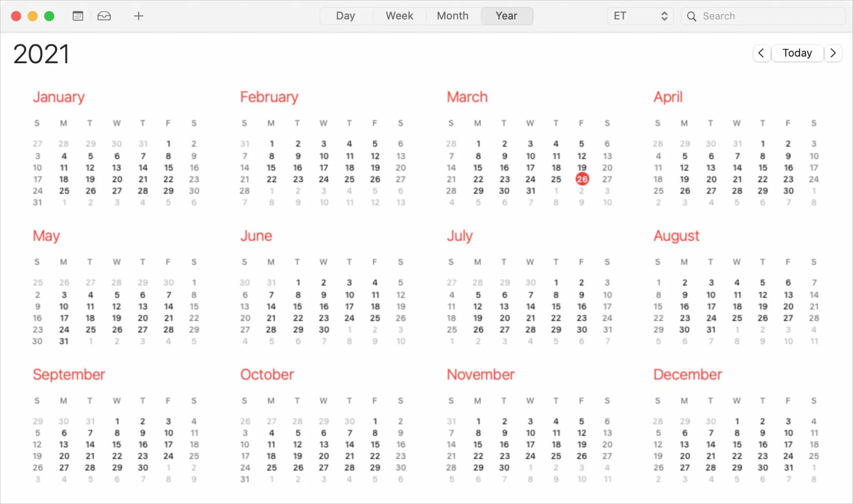The width and height of the screenshot is (853, 504).
Task: Open the January month heading
Action: (x=59, y=97)
